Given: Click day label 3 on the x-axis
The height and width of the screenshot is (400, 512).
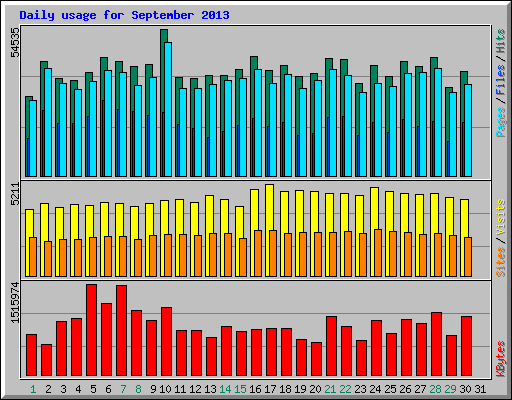Looking at the screenshot, I should 63,389.
